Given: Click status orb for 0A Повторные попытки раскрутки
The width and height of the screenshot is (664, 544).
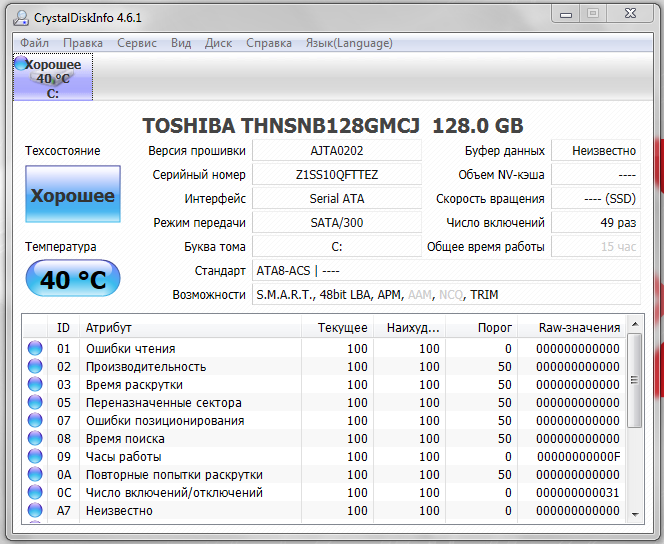Looking at the screenshot, I should (x=35, y=474).
